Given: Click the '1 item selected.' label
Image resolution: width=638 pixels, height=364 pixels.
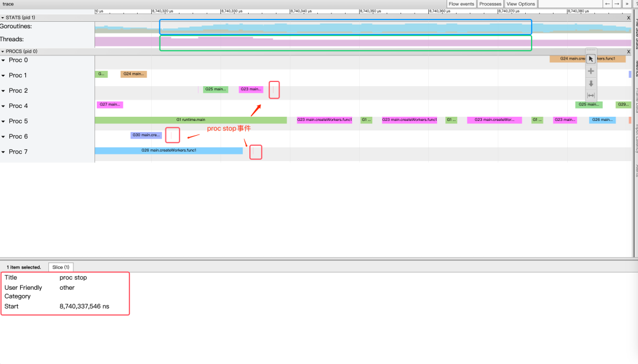Looking at the screenshot, I should point(24,267).
